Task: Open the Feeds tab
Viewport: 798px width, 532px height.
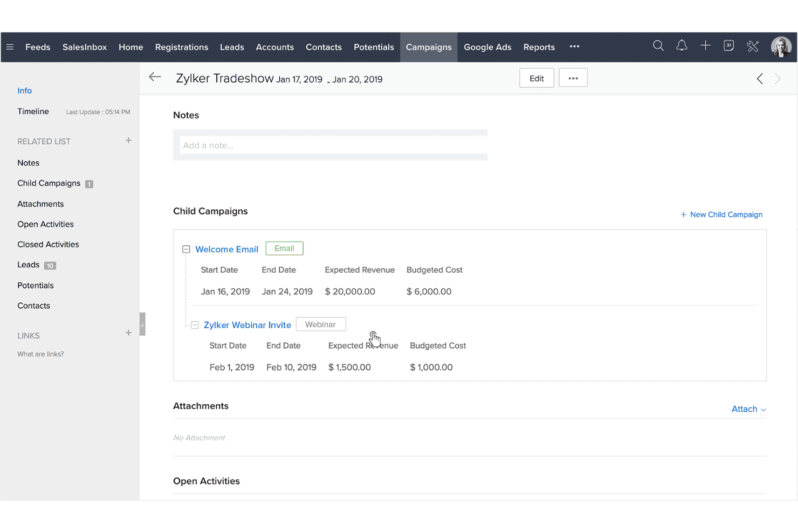Action: pyautogui.click(x=38, y=47)
